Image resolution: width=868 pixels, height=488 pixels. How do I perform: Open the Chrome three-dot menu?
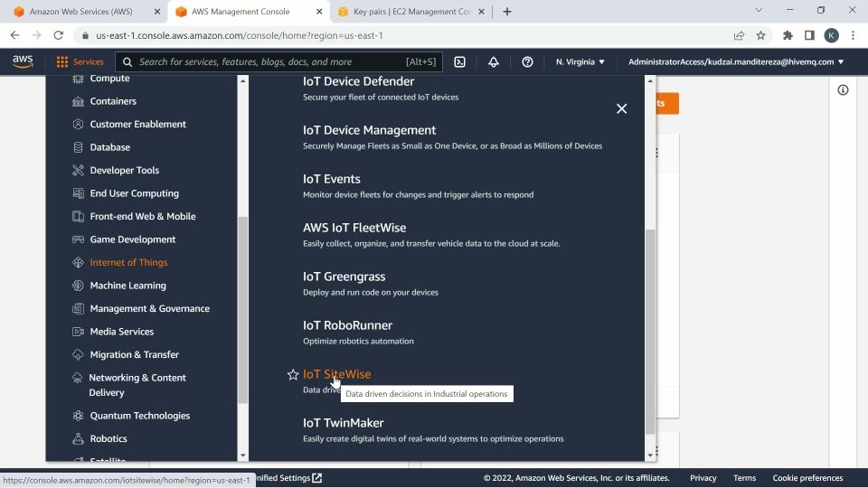pos(853,35)
